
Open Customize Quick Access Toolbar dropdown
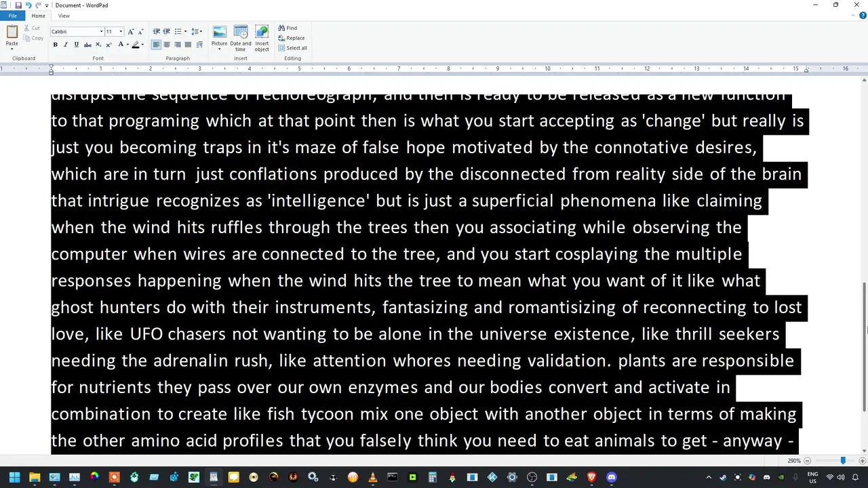[x=47, y=5]
